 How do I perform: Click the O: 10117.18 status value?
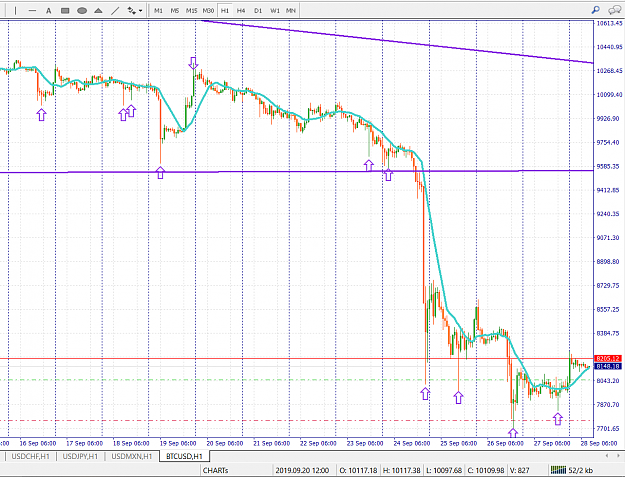coord(358,470)
